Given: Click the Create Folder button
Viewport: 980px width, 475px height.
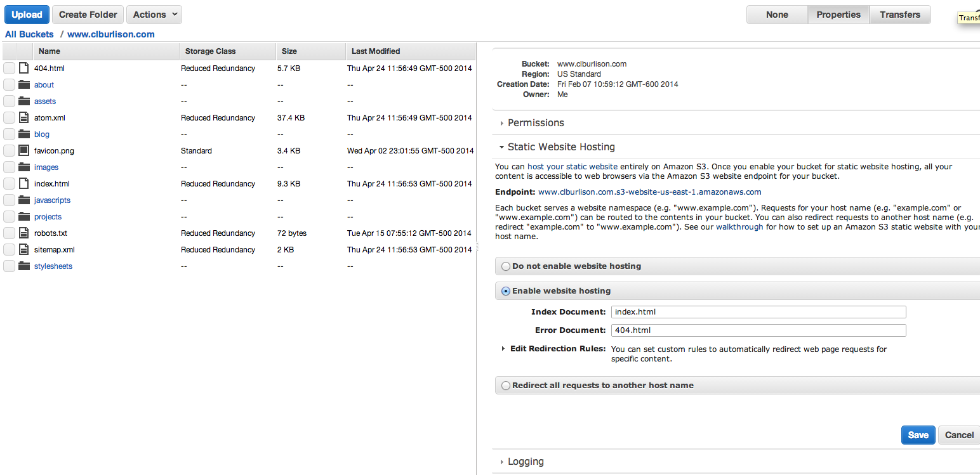Looking at the screenshot, I should coord(88,15).
